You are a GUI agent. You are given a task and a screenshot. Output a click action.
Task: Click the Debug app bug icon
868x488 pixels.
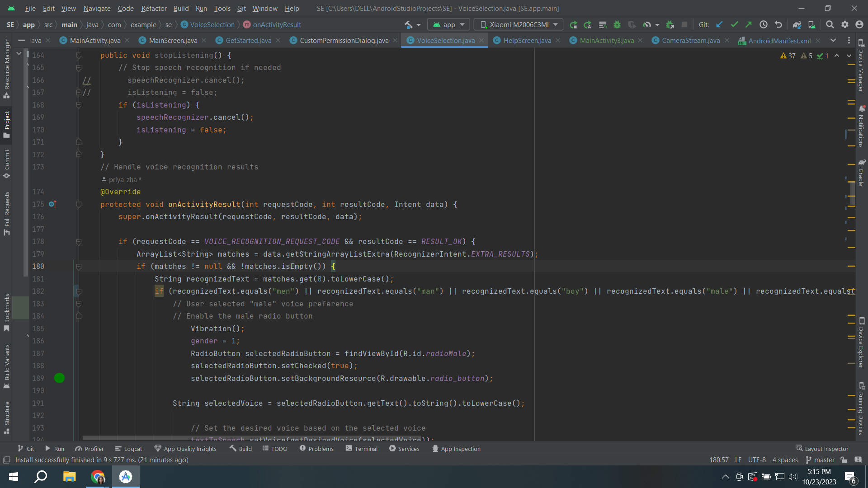[x=617, y=25]
